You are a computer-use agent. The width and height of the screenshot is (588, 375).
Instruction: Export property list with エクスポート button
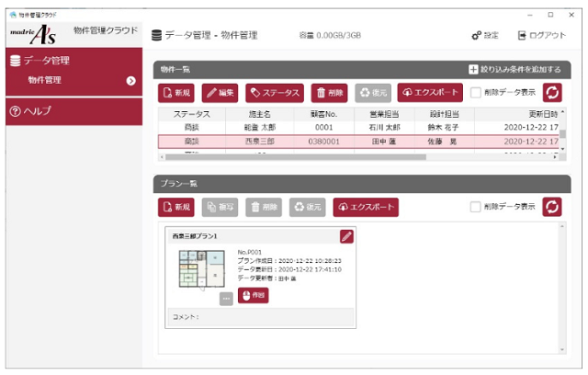[x=429, y=92]
